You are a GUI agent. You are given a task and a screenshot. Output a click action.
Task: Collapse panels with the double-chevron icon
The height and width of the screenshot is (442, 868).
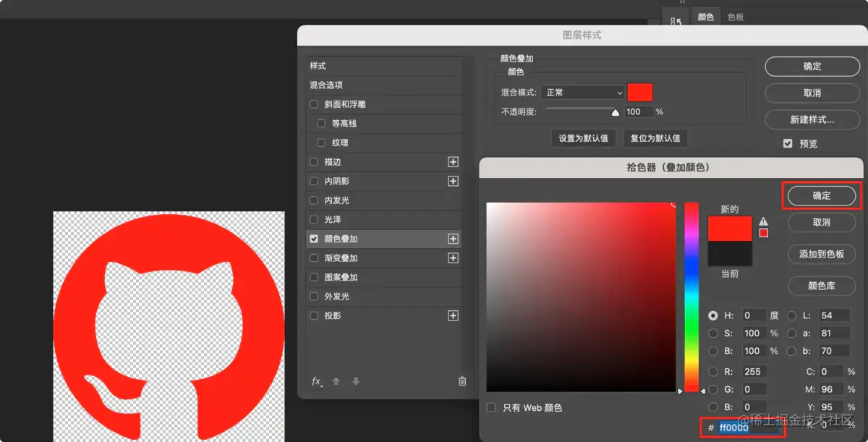(x=682, y=3)
